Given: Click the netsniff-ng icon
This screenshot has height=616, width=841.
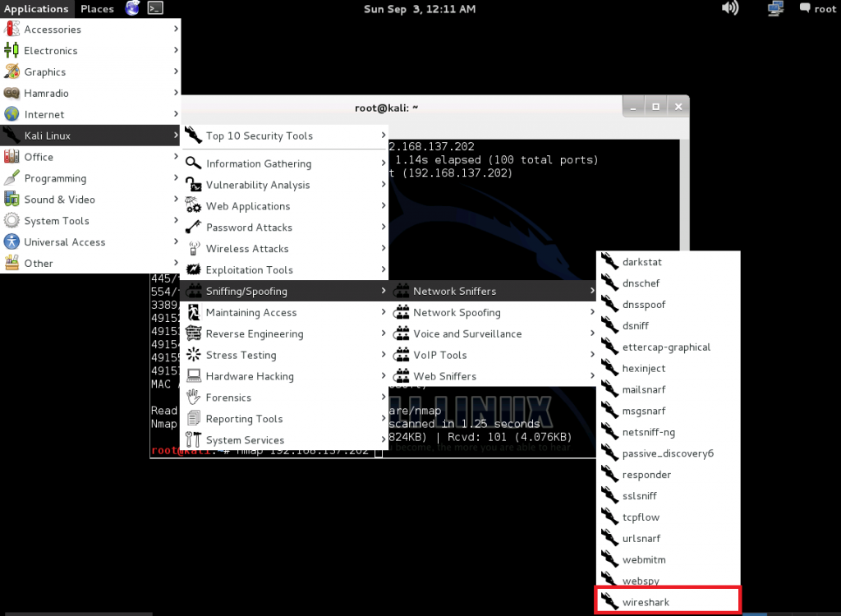Looking at the screenshot, I should (610, 432).
